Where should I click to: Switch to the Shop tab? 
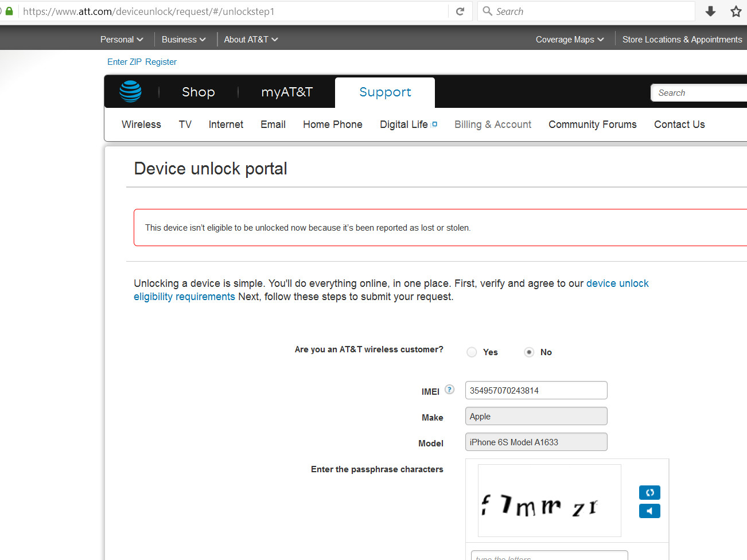[x=198, y=92]
